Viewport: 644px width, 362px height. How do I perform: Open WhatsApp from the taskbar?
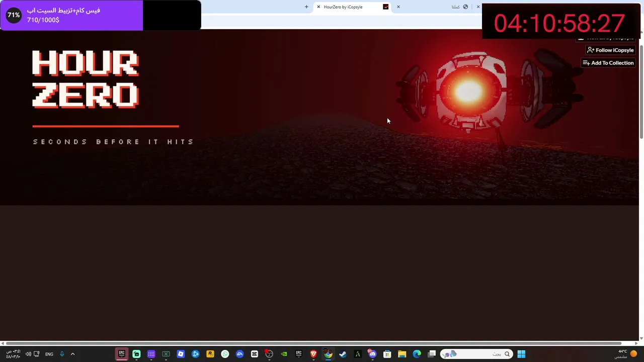[225, 354]
